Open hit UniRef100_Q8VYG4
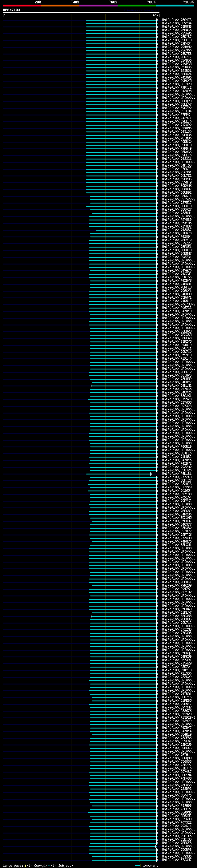Image resolution: width=197 pixels, height=868 pixels. 177,23
